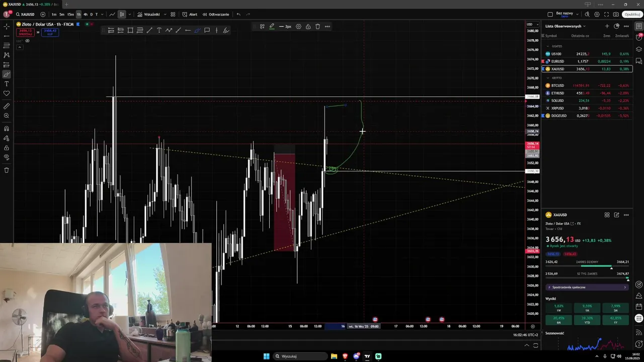Select BTCUSD in the watchlist

(x=587, y=85)
